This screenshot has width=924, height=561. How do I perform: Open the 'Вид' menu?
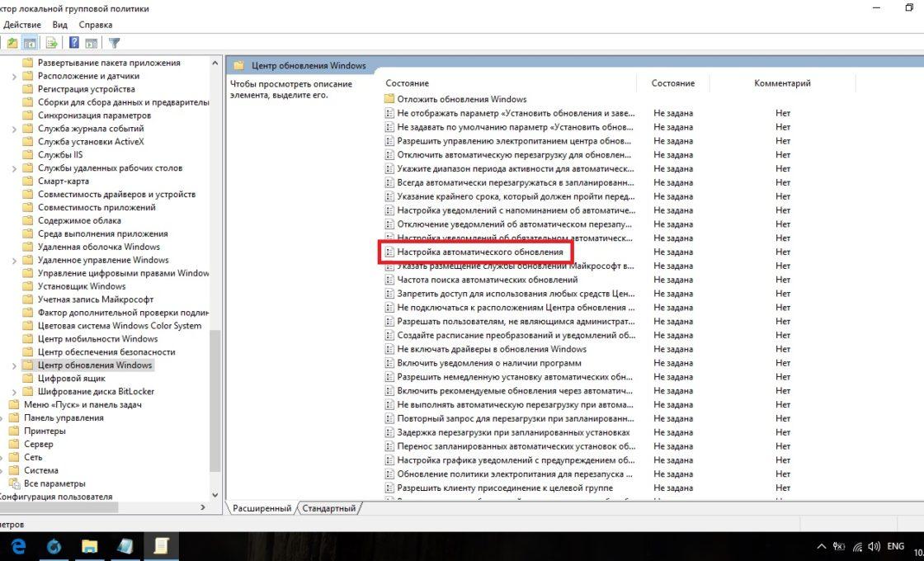tap(59, 25)
